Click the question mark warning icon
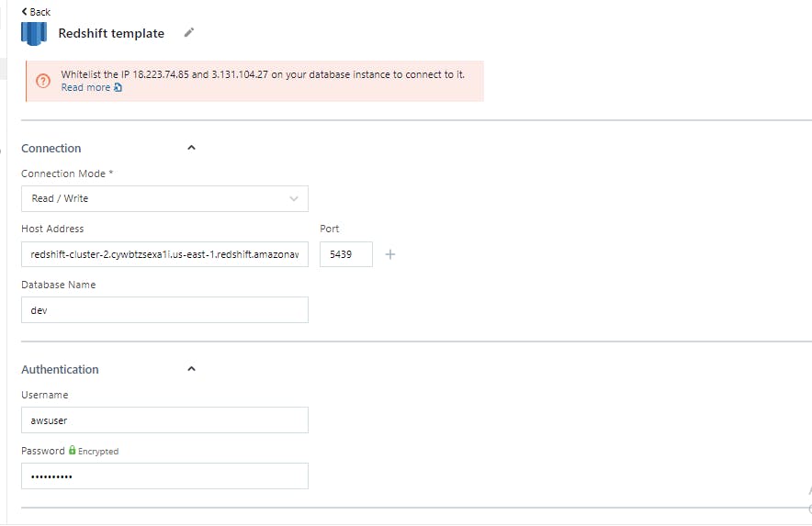 coord(43,81)
